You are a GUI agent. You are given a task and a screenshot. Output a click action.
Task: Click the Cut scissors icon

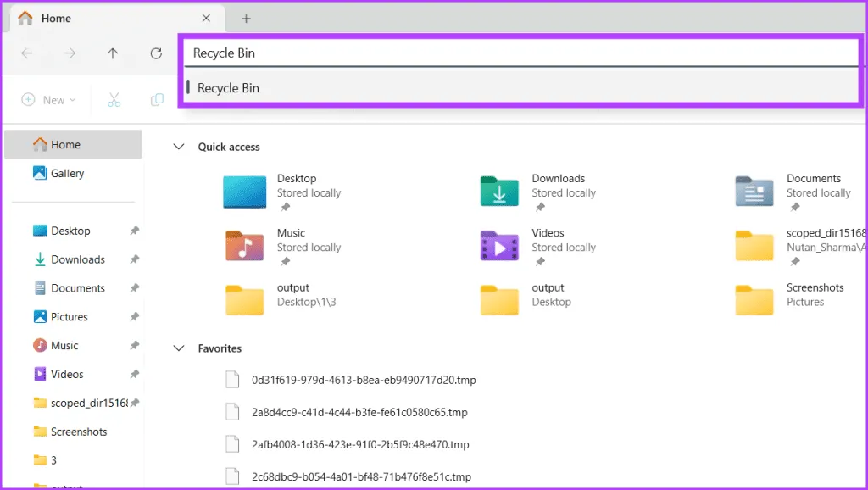tap(114, 100)
